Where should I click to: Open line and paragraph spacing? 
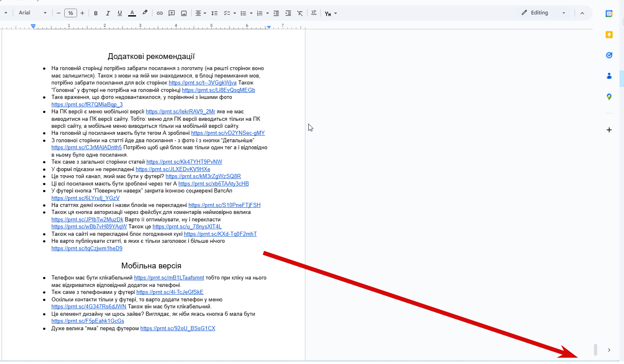coord(214,13)
